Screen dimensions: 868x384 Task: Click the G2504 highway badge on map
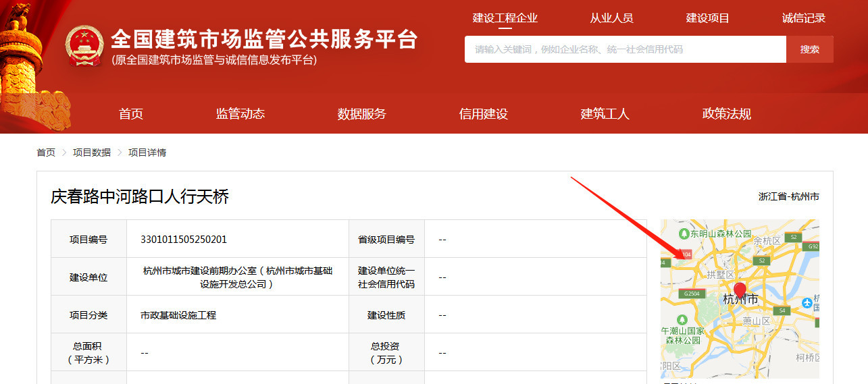point(692,294)
